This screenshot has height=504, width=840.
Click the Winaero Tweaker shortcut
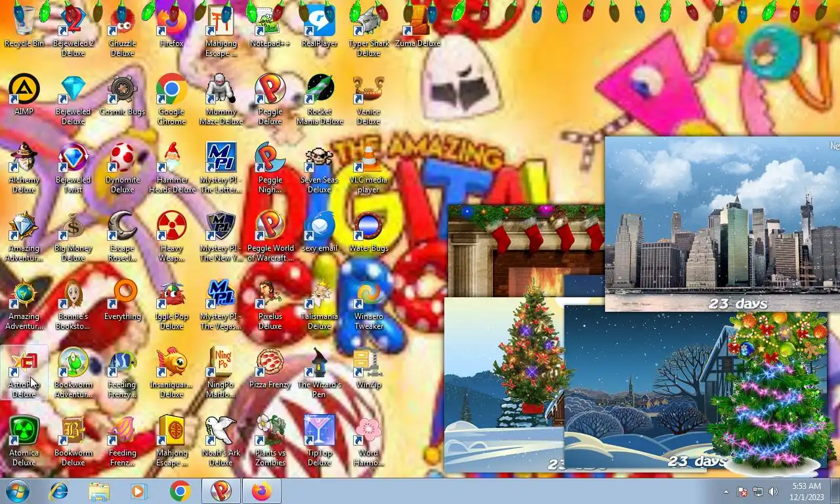click(x=368, y=304)
